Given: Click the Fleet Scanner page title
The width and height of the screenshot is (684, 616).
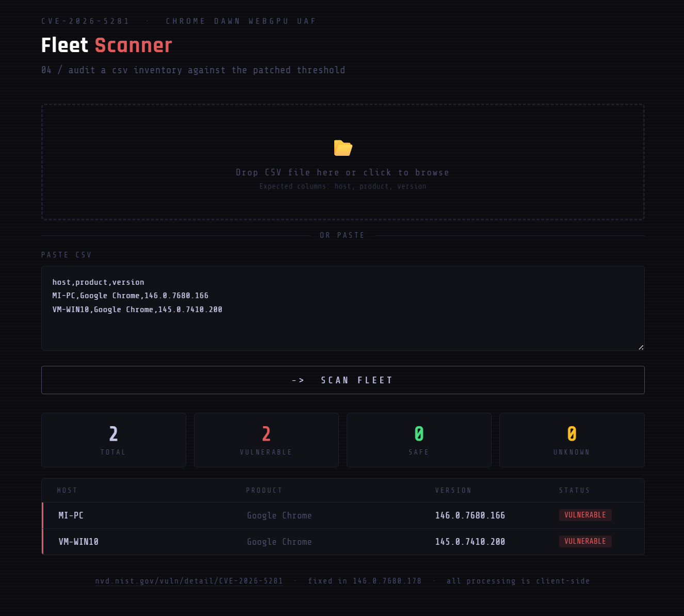Looking at the screenshot, I should [x=106, y=45].
